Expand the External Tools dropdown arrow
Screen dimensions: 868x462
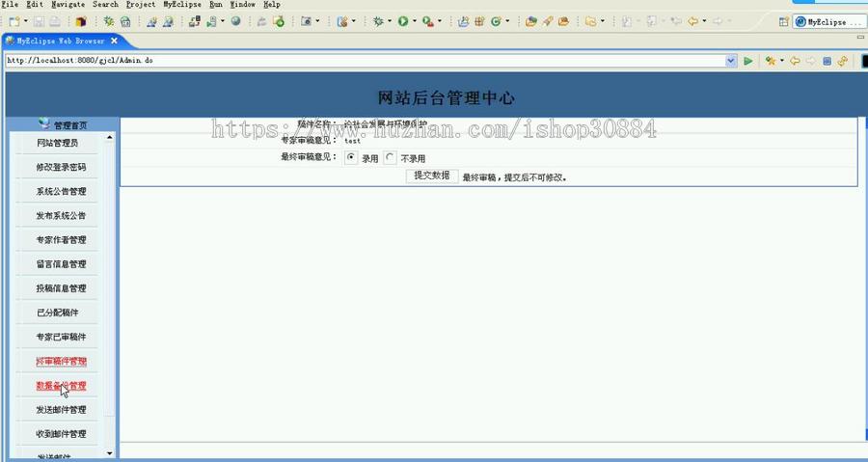click(x=440, y=21)
